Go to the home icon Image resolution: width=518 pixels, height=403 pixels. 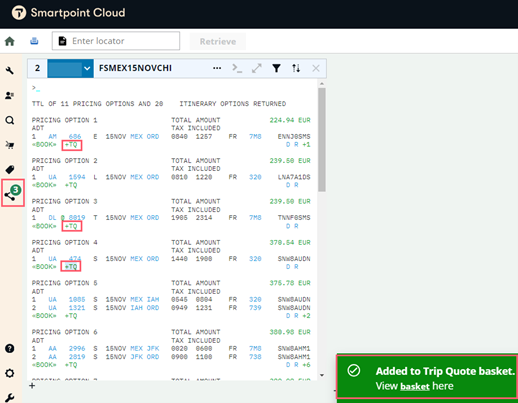(x=10, y=41)
